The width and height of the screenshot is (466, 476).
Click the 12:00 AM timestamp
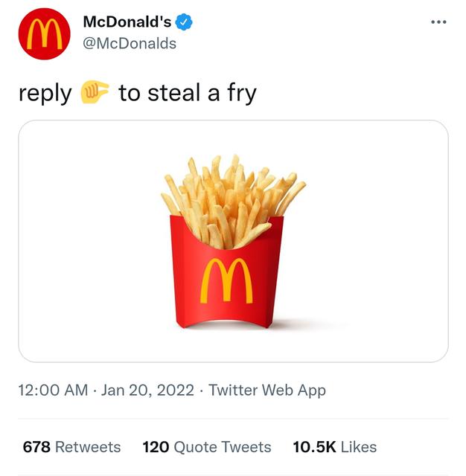52,390
